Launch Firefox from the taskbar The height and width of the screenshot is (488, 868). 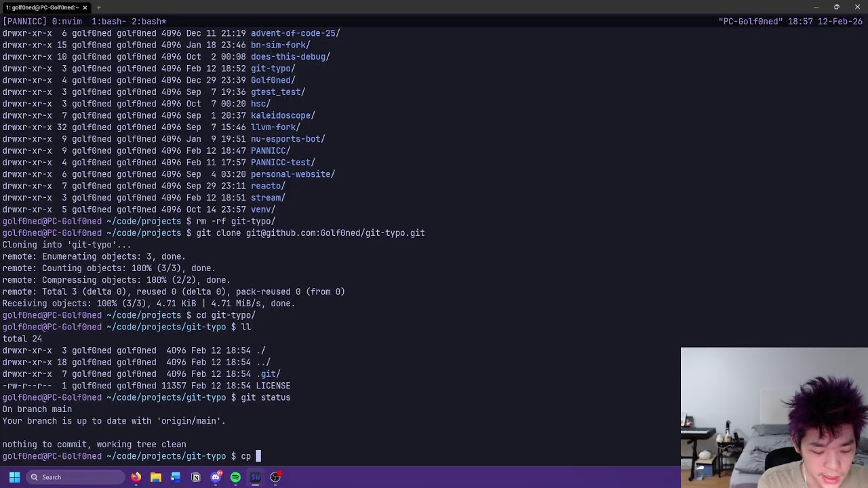[136, 477]
